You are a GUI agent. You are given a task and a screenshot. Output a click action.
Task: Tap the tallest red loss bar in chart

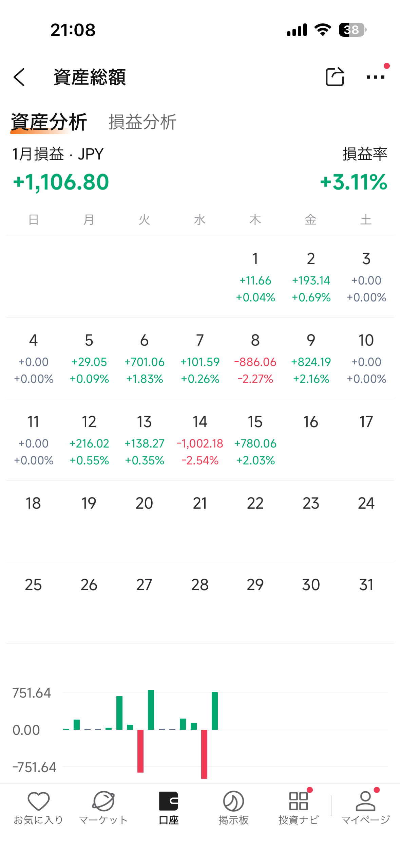pyautogui.click(x=204, y=754)
